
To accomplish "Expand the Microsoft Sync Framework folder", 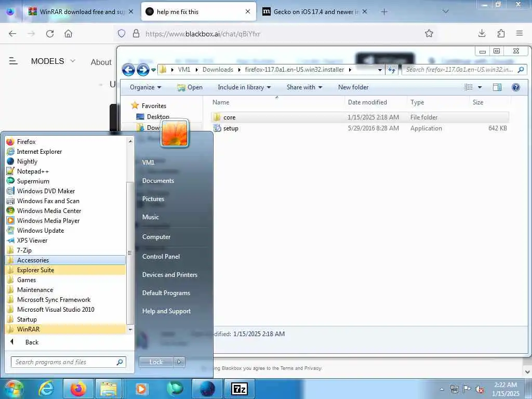I will [65, 299].
